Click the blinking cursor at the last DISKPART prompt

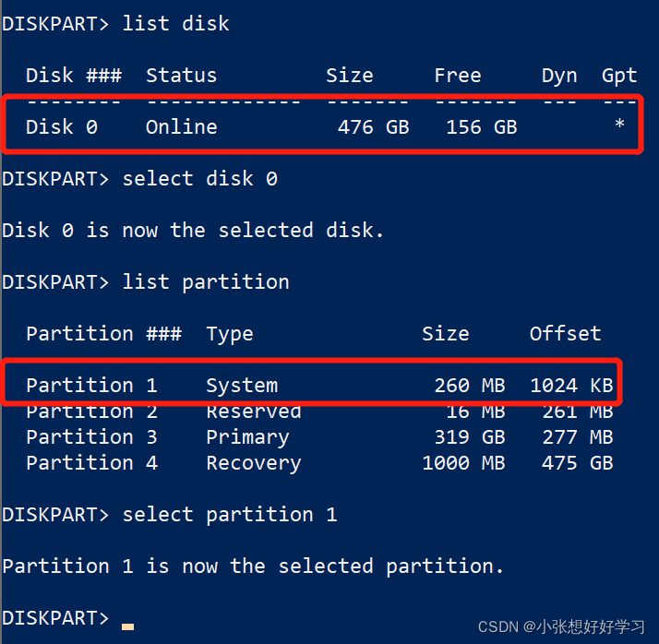click(127, 626)
